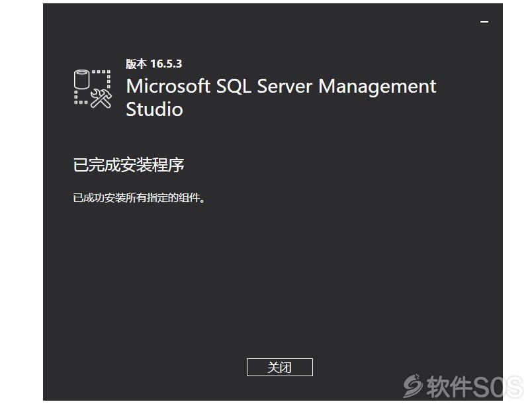This screenshot has width=532, height=406.
Task: Click the word Management in the title
Action: (x=377, y=87)
